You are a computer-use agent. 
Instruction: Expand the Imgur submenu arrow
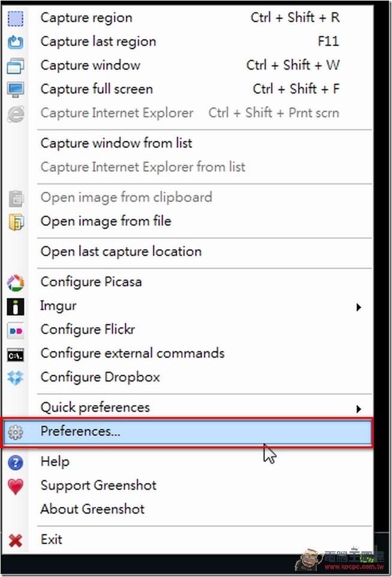click(359, 307)
